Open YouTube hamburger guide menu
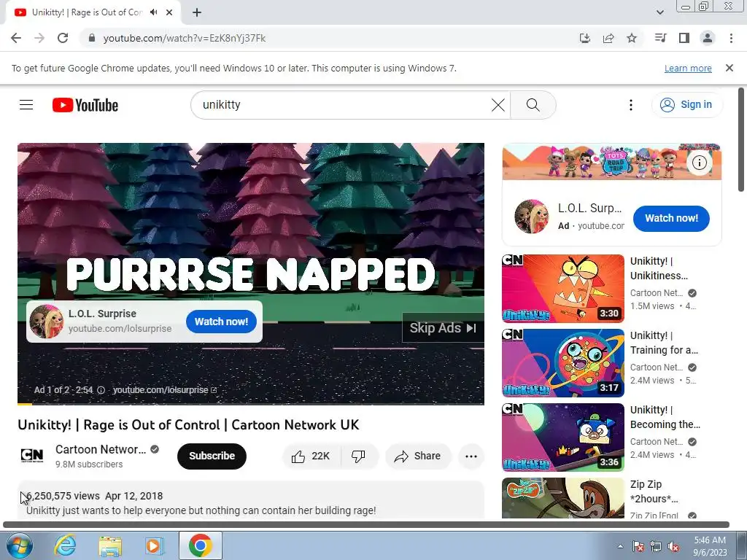The image size is (747, 560). 26,105
